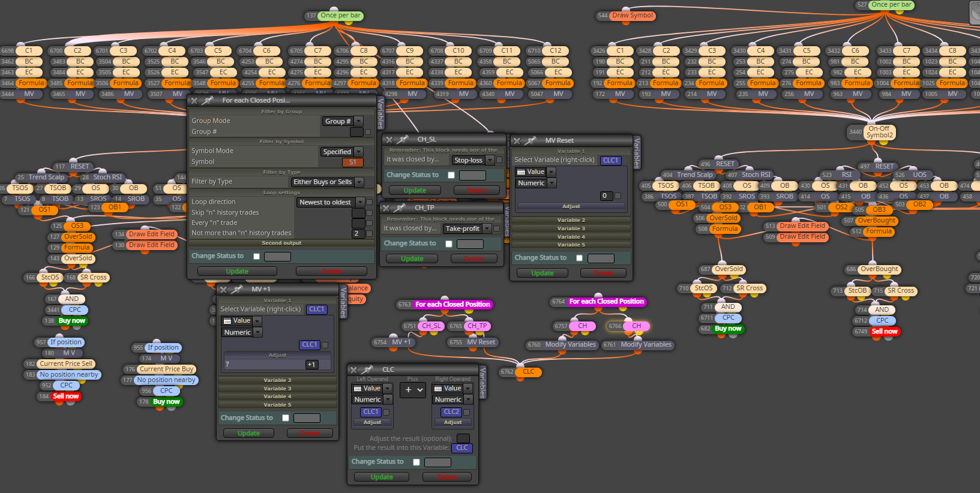980x493 pixels.
Task: Pin the For each Closed Posi... panel
Action: (208, 101)
